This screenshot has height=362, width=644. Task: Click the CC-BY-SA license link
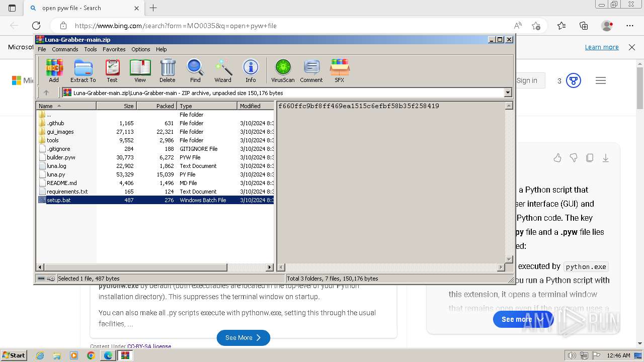(x=149, y=346)
